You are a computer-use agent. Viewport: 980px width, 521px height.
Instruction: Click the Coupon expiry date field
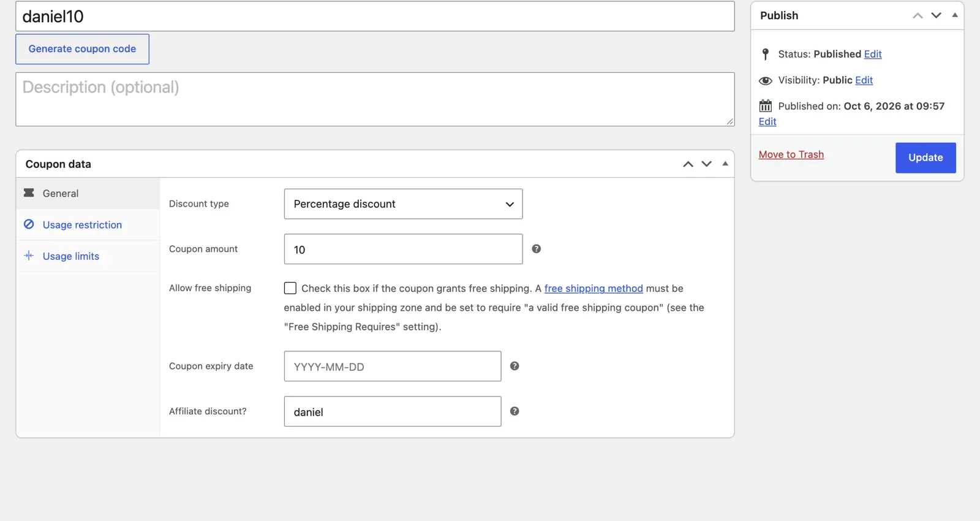[393, 367]
